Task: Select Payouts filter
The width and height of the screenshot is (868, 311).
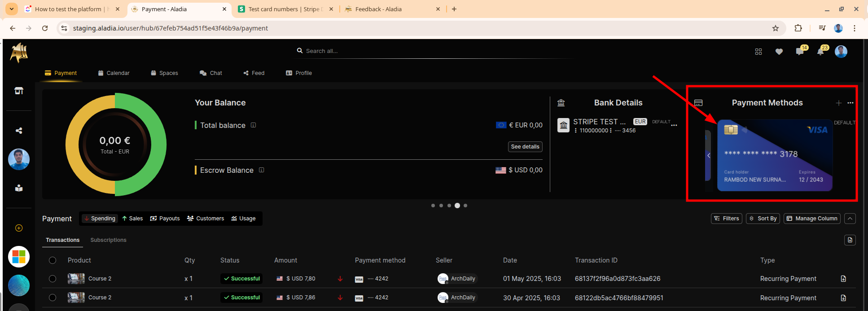Action: point(165,219)
